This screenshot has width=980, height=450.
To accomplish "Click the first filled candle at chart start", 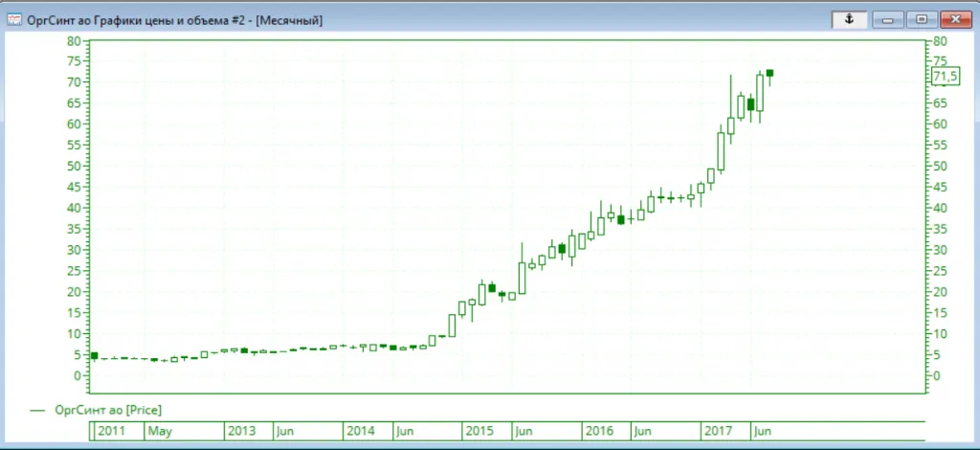I will tap(94, 355).
